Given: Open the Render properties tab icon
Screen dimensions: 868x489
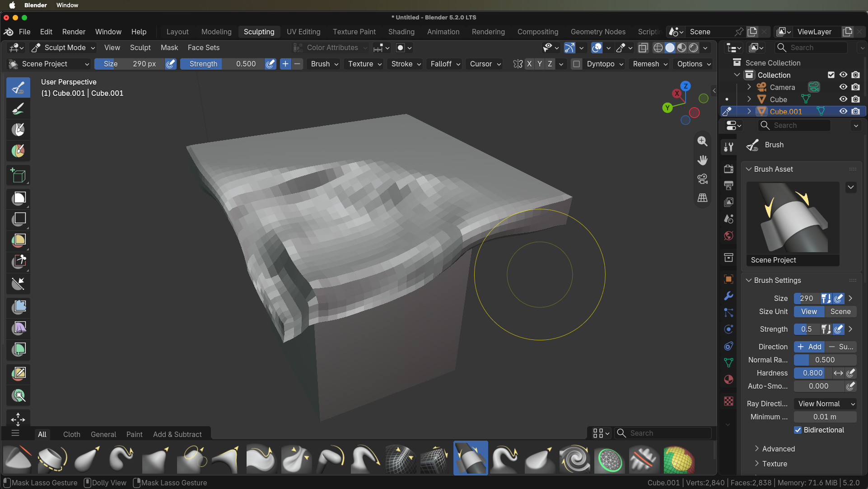Looking at the screenshot, I should click(x=728, y=169).
